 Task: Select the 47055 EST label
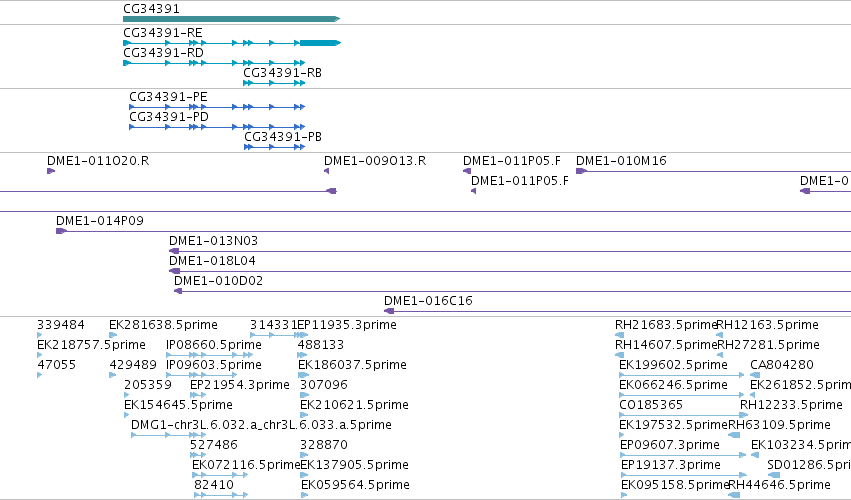(56, 365)
